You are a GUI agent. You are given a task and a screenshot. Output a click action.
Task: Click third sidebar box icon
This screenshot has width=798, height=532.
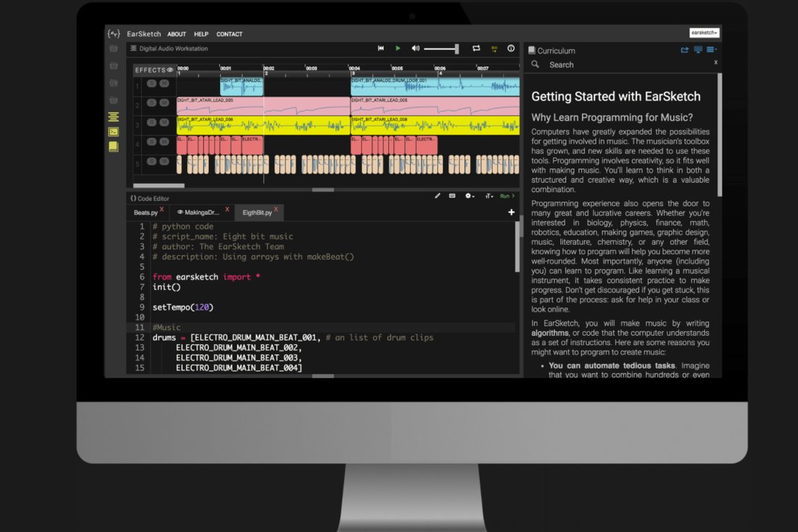pyautogui.click(x=113, y=83)
